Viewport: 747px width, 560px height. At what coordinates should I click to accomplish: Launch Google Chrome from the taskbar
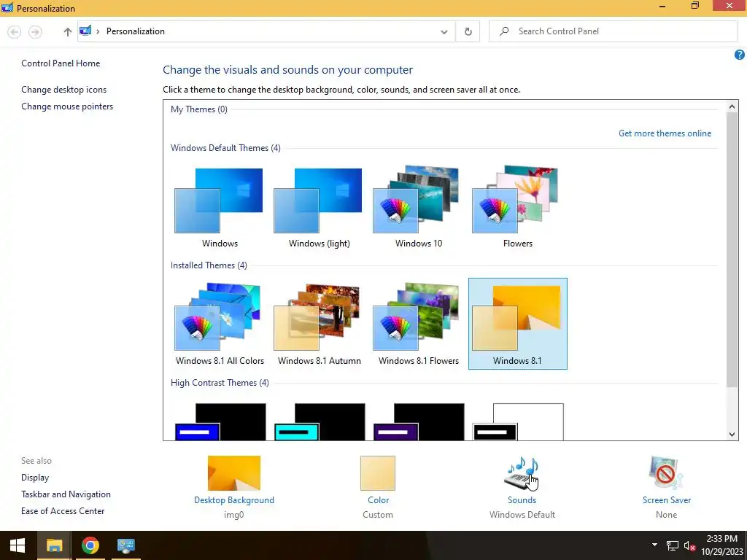pyautogui.click(x=90, y=545)
